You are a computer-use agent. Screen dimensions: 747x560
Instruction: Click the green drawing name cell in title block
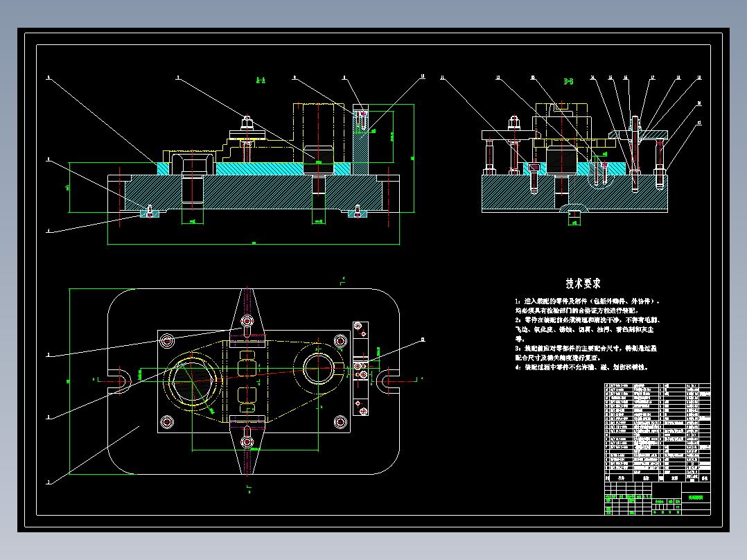click(x=696, y=497)
